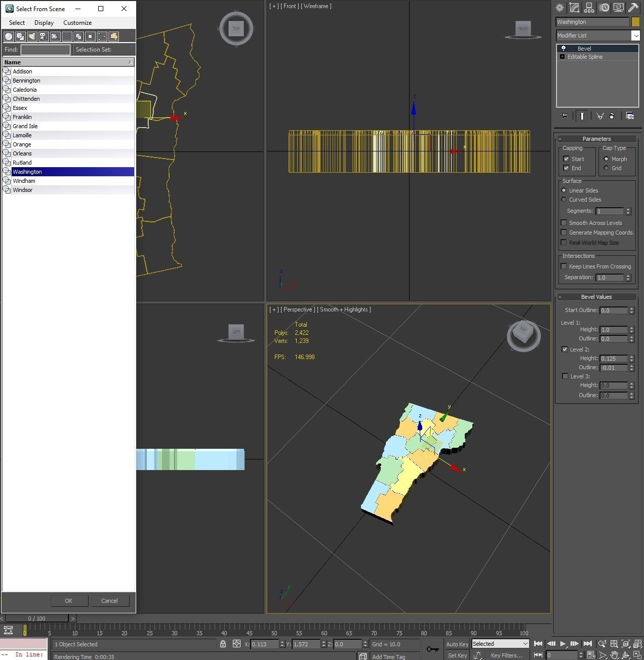644x660 pixels.
Task: Toggle Display Helpers filter icon
Action: pos(55,36)
